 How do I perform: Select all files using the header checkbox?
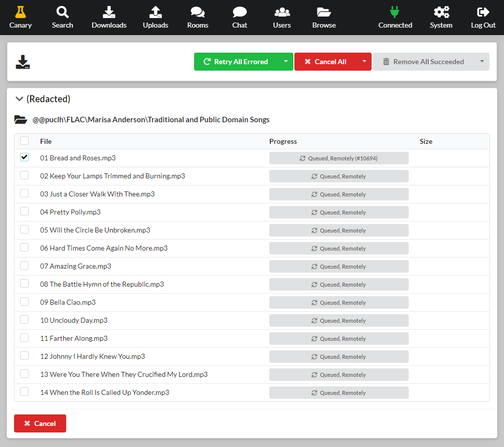tap(24, 140)
